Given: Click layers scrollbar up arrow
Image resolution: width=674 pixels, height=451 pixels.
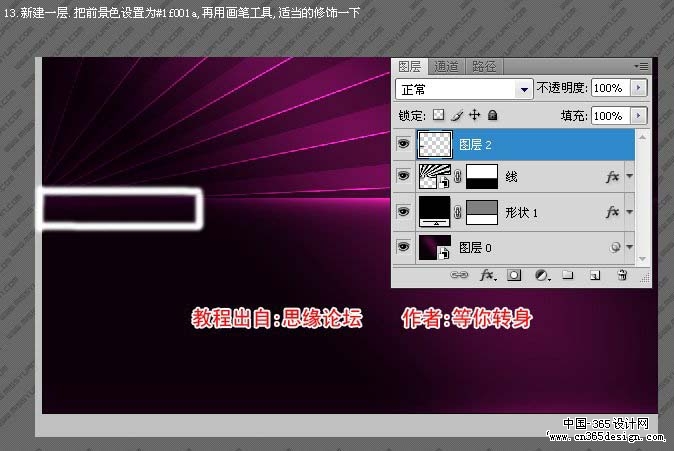Looking at the screenshot, I should [643, 137].
